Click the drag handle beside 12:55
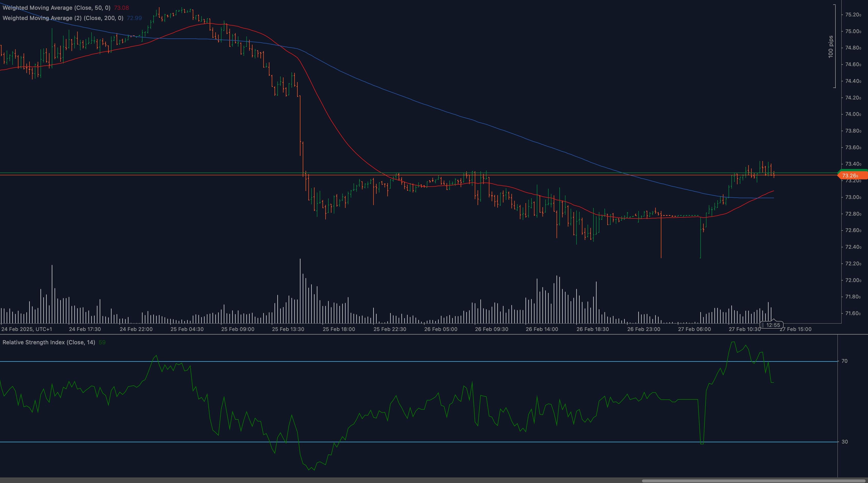The width and height of the screenshot is (868, 483). point(763,325)
